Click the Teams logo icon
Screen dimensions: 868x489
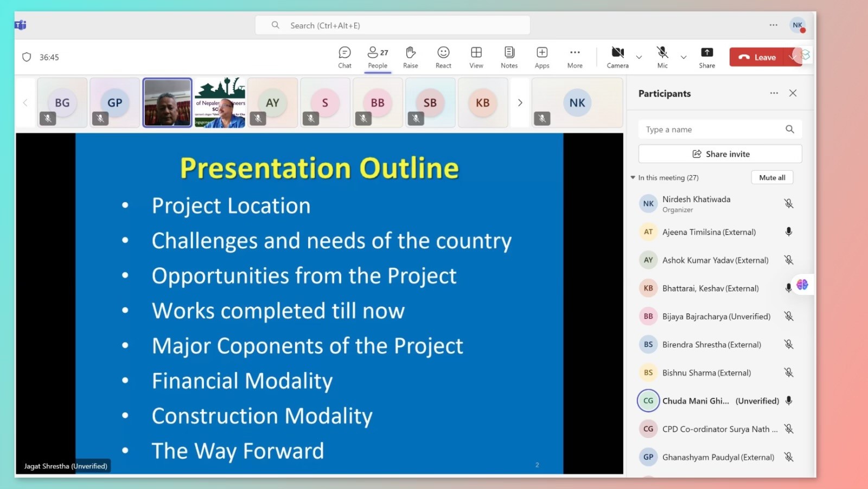click(21, 25)
